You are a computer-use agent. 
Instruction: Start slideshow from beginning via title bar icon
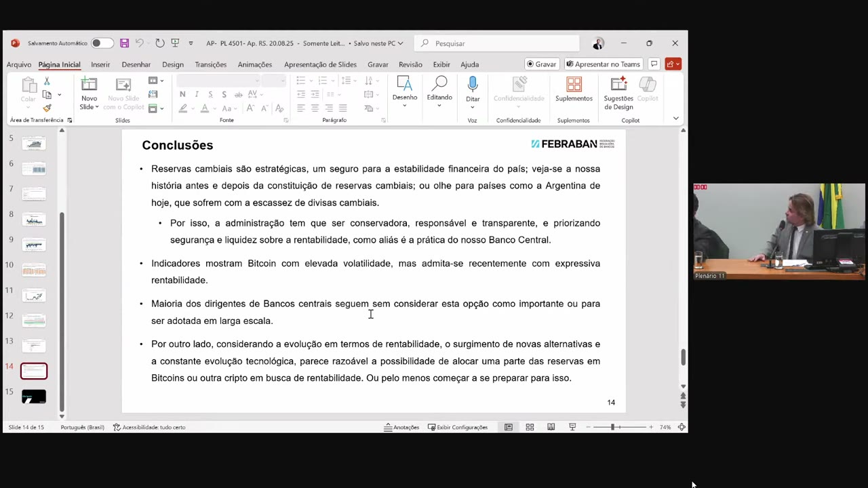pos(175,43)
